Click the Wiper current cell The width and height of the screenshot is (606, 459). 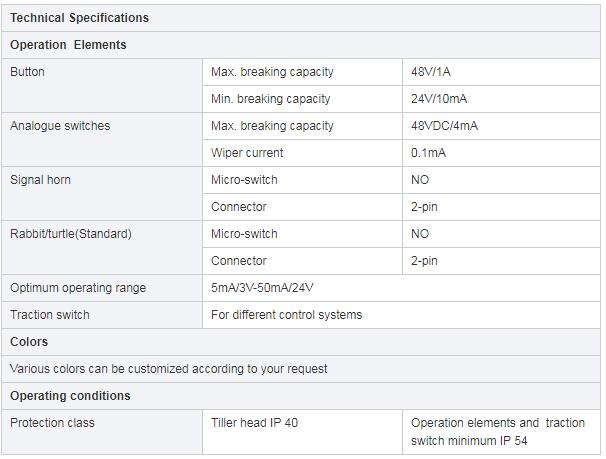click(x=247, y=153)
